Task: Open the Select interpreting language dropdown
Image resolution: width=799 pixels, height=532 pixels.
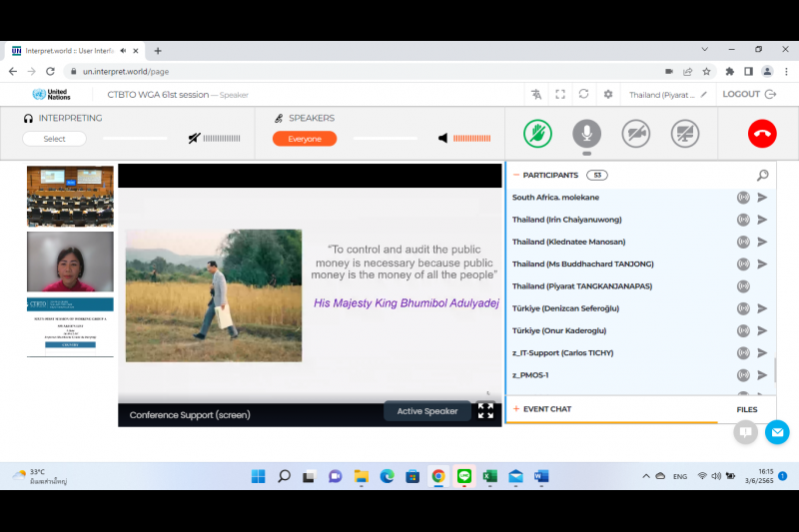Action: [x=54, y=139]
